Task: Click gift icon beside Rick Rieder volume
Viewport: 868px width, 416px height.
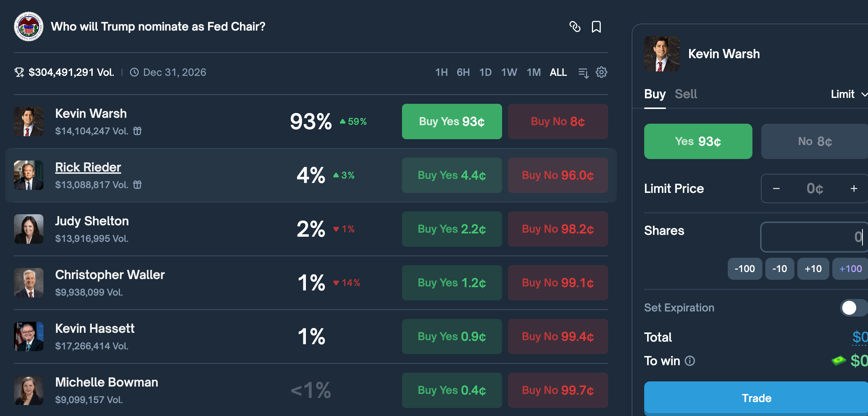Action: (x=137, y=185)
